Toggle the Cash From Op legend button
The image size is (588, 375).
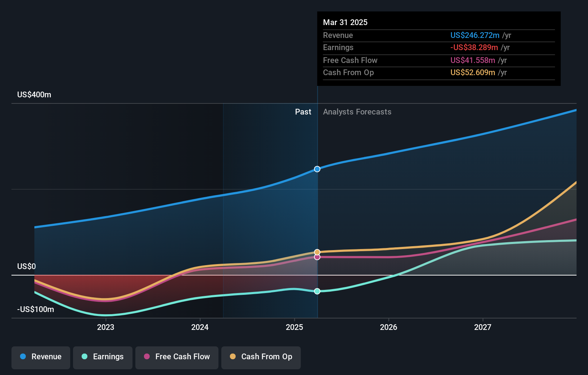point(261,357)
